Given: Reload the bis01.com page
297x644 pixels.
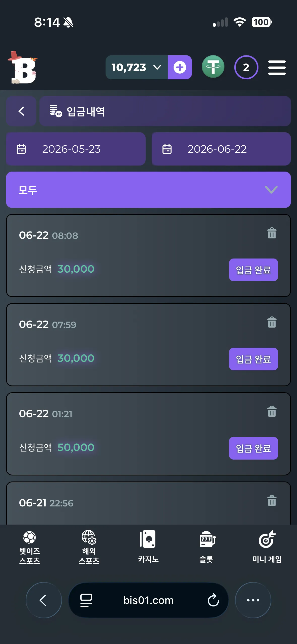Looking at the screenshot, I should [213, 600].
